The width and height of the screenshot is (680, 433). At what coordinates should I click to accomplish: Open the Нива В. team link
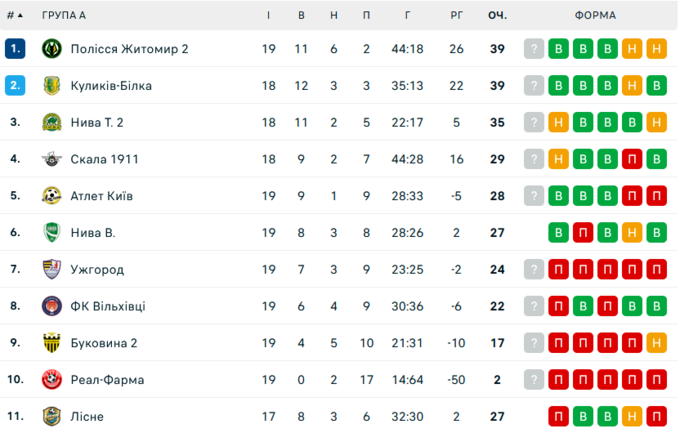(92, 233)
